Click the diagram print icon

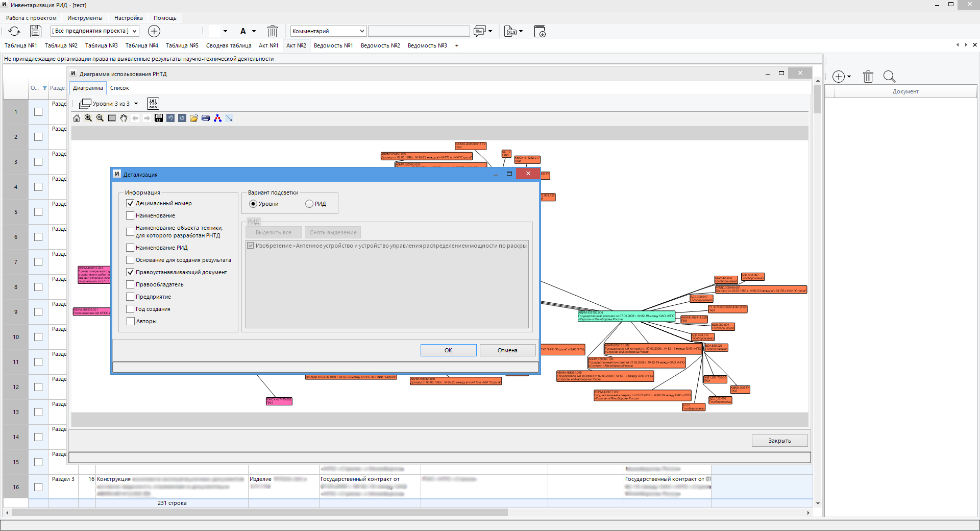[x=206, y=118]
